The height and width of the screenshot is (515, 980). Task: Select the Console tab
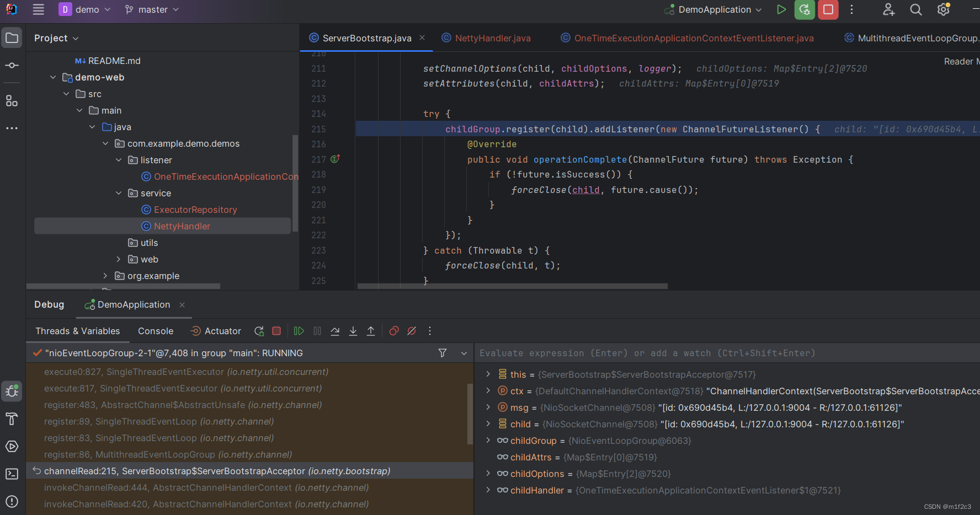click(x=156, y=331)
